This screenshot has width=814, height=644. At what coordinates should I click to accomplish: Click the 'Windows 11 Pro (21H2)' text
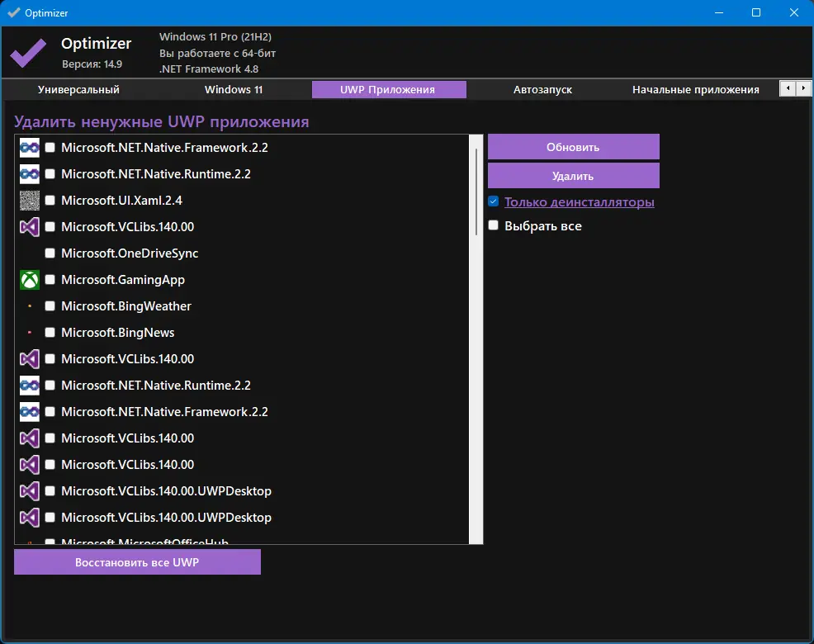pyautogui.click(x=215, y=37)
